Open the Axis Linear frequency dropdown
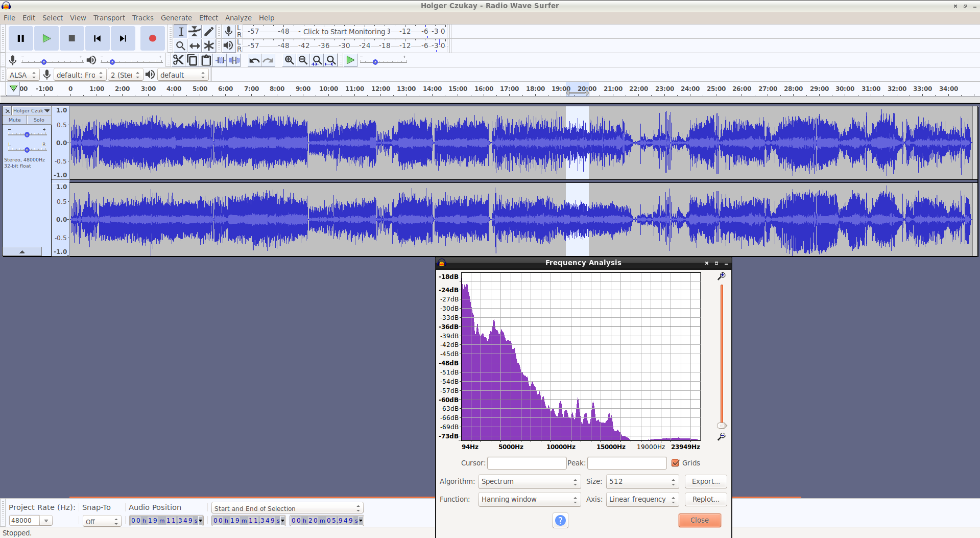 [x=641, y=499]
